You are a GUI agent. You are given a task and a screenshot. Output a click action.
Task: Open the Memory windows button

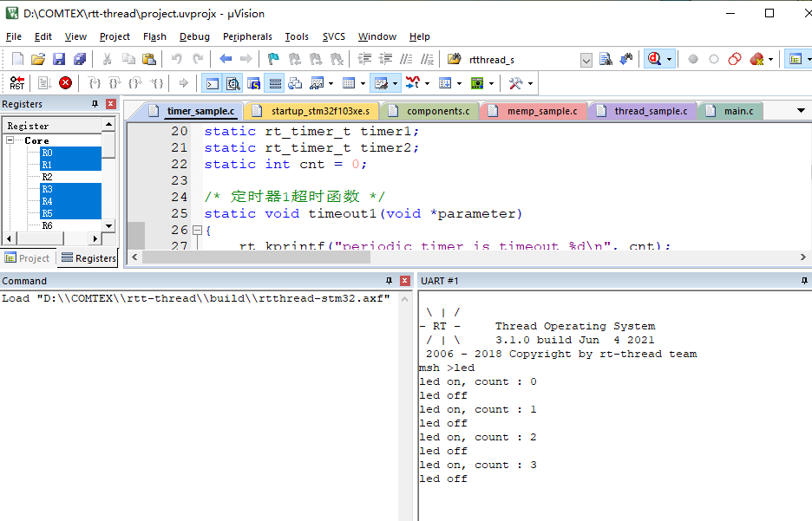tap(349, 83)
